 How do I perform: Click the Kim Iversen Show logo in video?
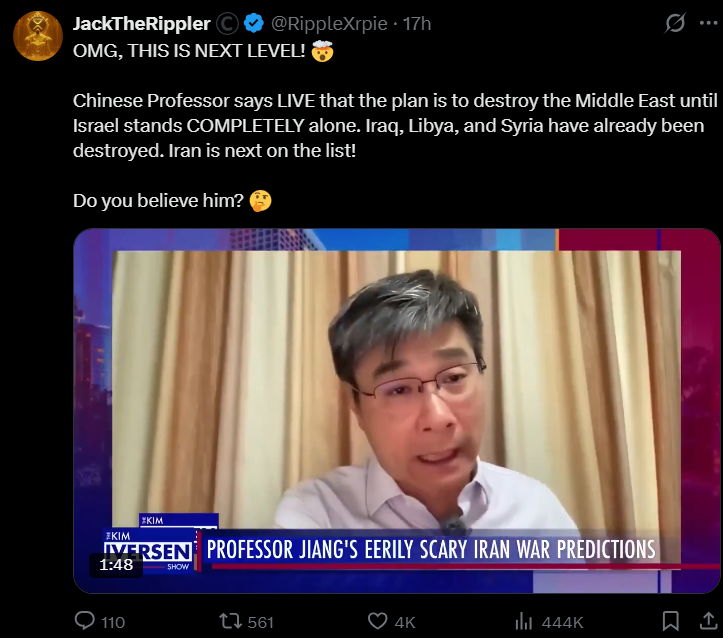[150, 550]
